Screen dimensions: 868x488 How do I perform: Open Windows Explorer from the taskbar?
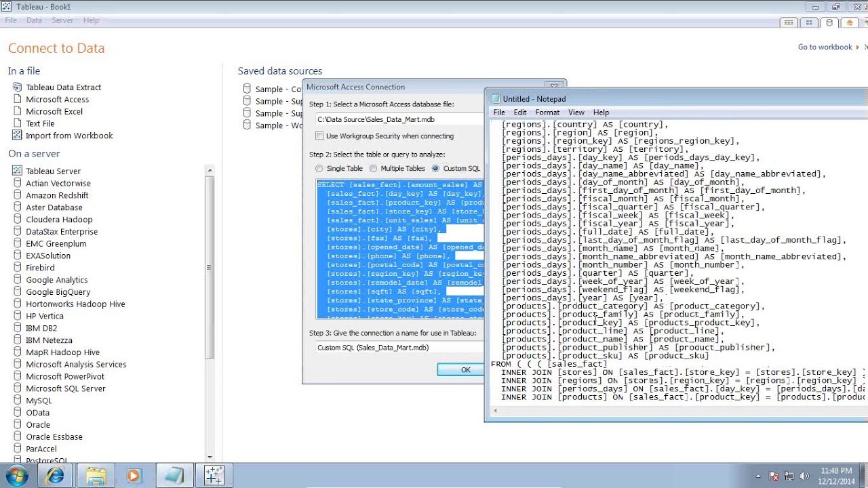pos(96,476)
